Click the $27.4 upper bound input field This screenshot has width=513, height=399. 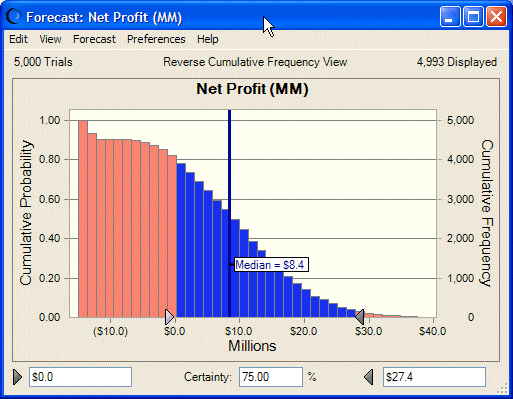pos(434,377)
